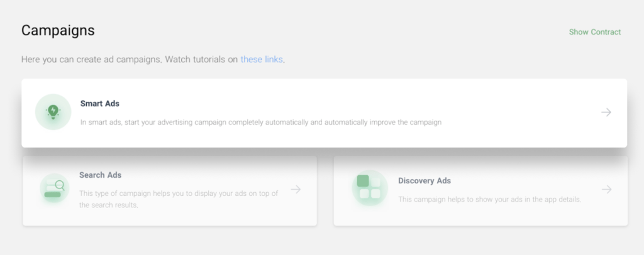Image resolution: width=644 pixels, height=255 pixels.
Task: Open Discovery Ads via its arrow icon
Action: (x=607, y=190)
